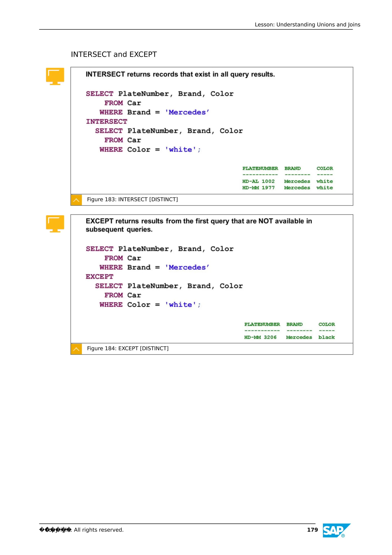Click the purple EXCEPT keyword in the SQL code

(x=100, y=276)
